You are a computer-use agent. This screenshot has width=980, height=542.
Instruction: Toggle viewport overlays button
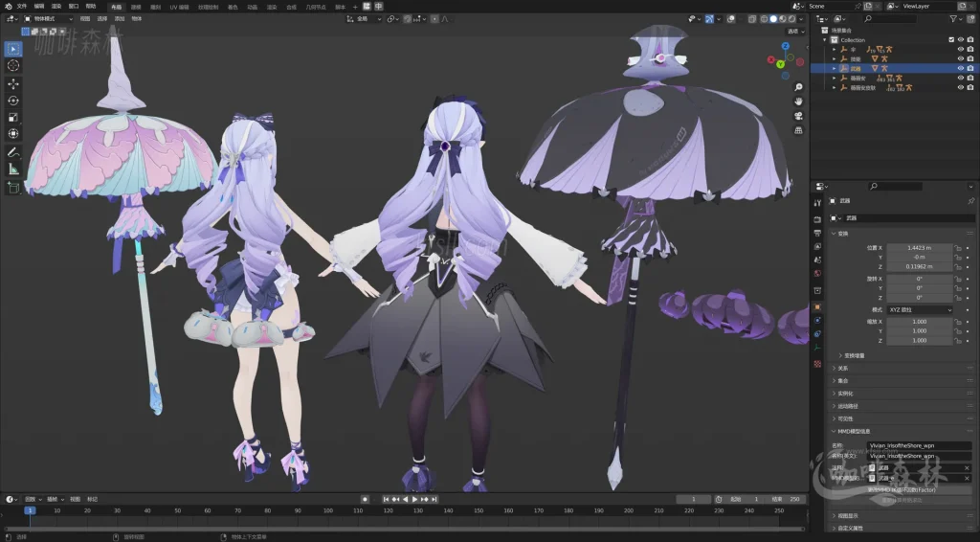point(731,19)
